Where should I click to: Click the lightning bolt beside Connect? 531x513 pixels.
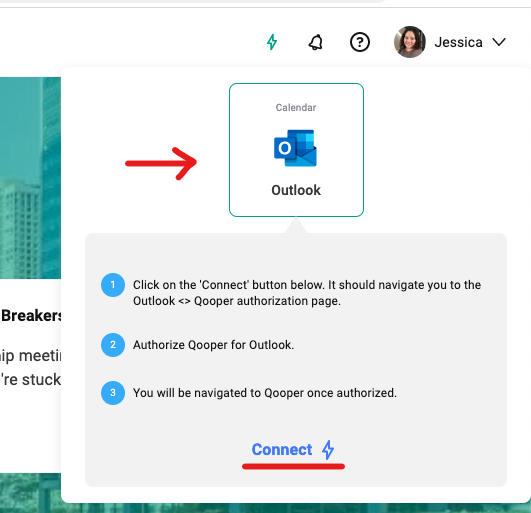click(328, 450)
